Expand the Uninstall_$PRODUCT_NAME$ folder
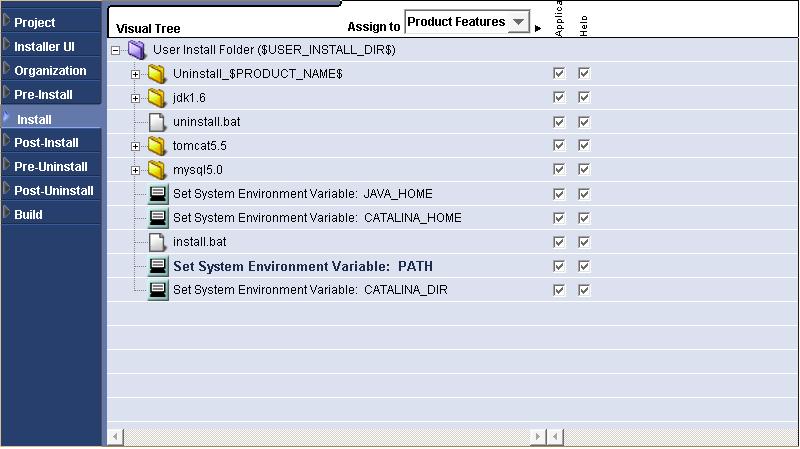 click(x=135, y=74)
